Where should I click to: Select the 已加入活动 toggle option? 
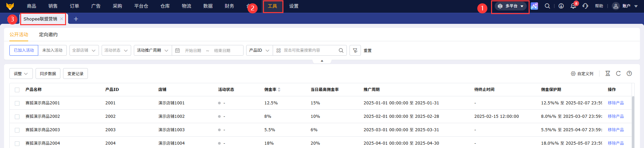click(24, 50)
